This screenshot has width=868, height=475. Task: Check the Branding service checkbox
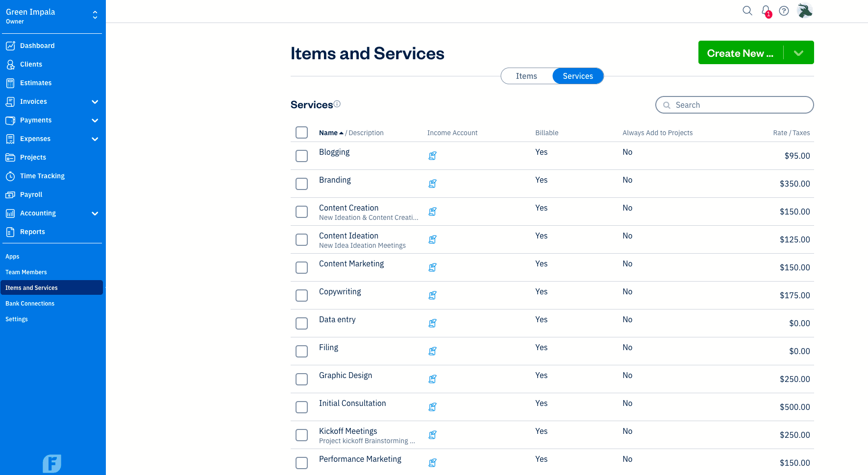[x=302, y=184]
